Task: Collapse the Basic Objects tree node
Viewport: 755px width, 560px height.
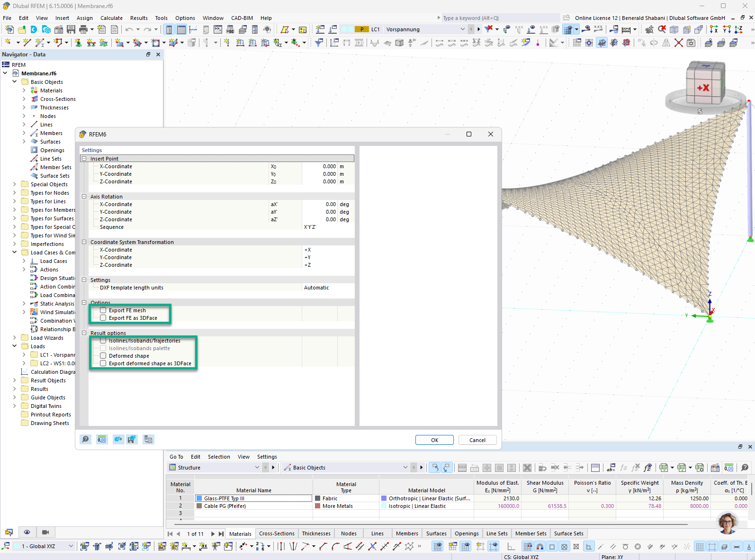Action: [15, 82]
